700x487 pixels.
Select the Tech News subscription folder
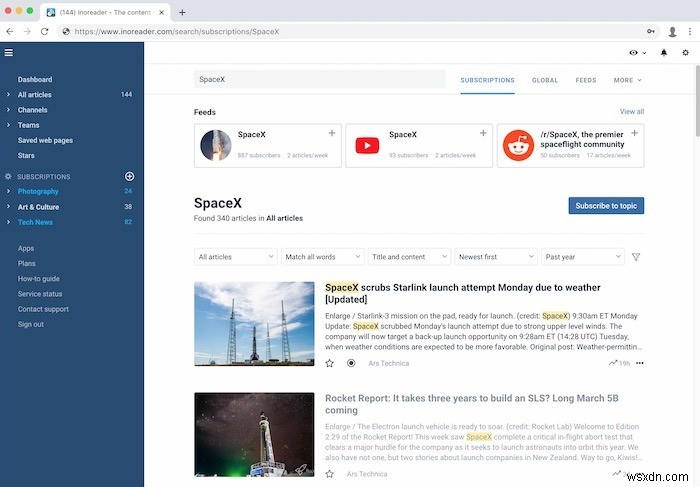35,222
